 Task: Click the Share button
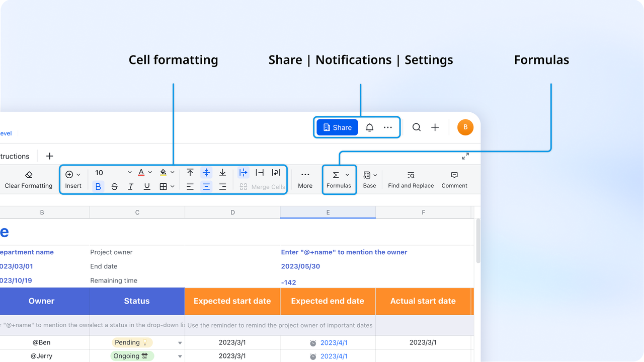click(x=337, y=127)
